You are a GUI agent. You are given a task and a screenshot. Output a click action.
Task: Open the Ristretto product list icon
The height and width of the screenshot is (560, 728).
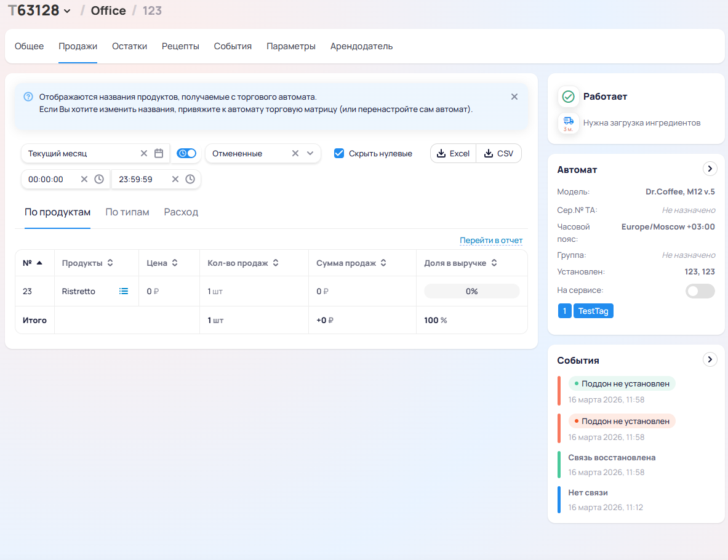124,291
